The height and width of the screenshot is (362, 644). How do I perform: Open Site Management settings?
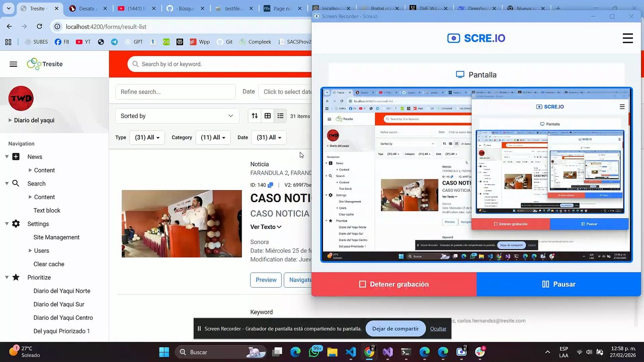coord(56,237)
